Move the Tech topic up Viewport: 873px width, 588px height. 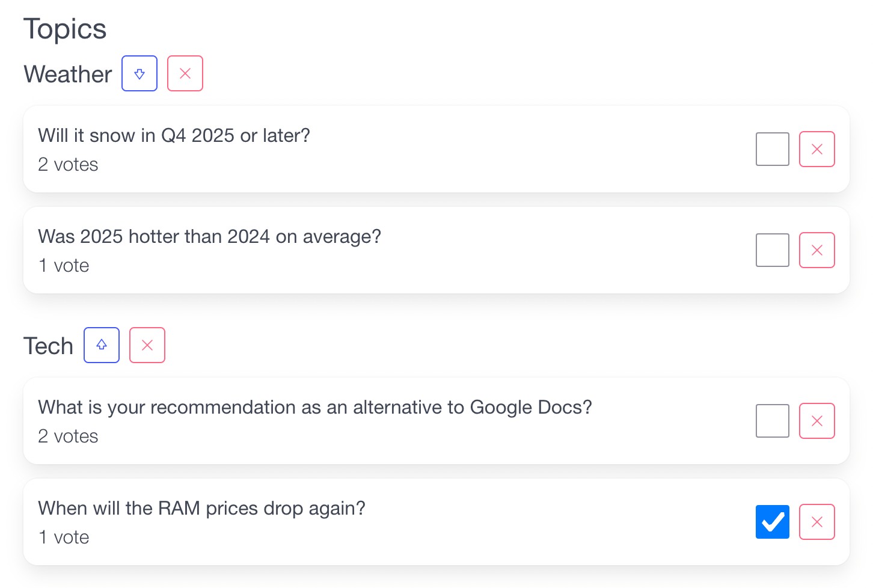coord(102,345)
